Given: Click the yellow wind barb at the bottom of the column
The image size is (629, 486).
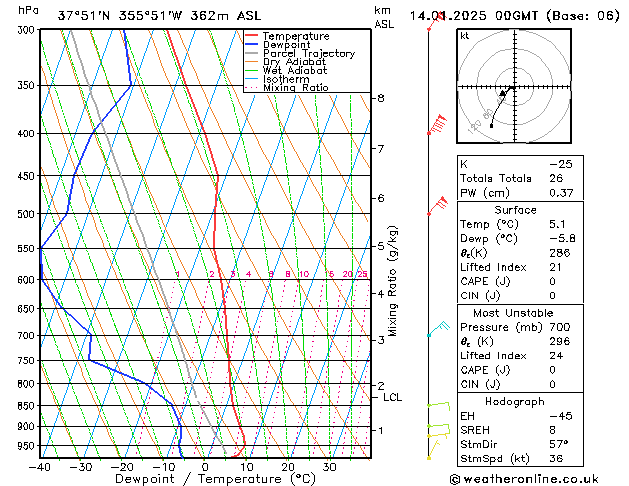Looking at the screenshot, I should pos(434,449).
